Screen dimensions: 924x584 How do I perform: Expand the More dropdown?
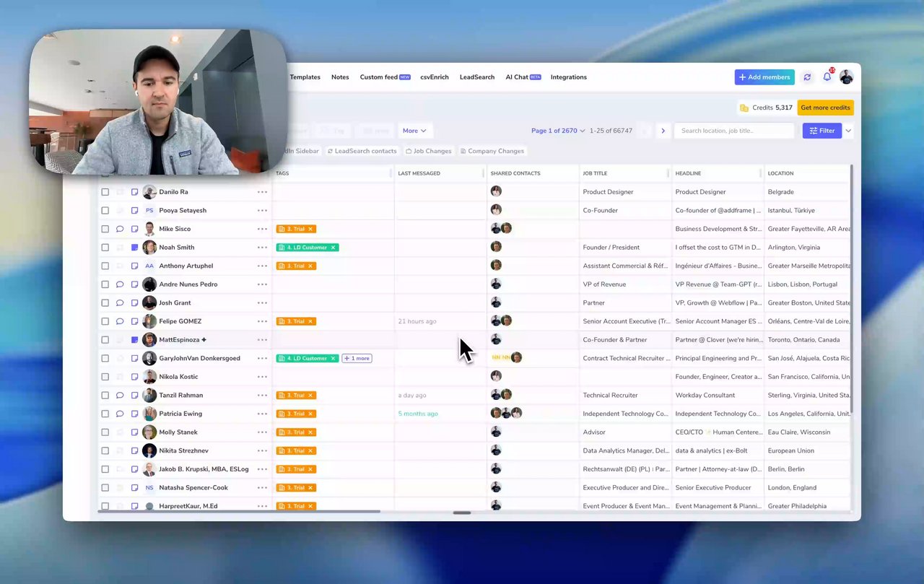click(414, 131)
